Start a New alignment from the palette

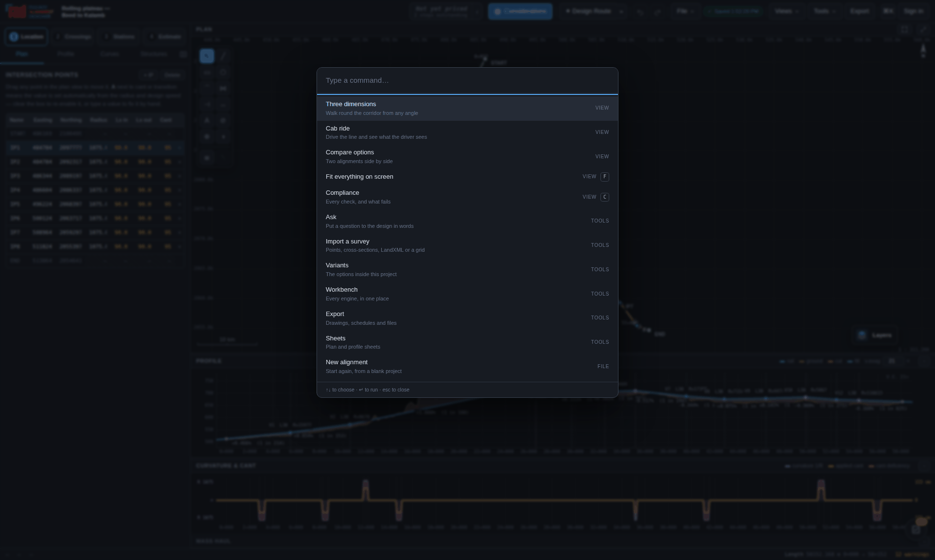(467, 366)
